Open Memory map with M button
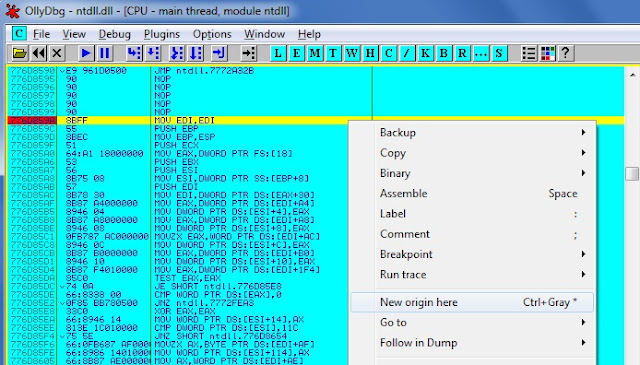 [315, 53]
